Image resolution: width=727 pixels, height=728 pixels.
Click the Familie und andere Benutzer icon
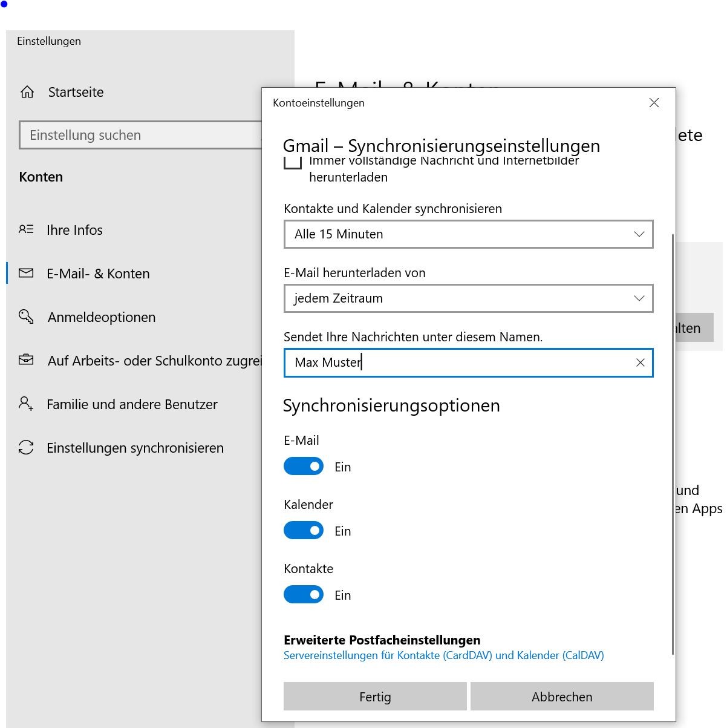click(26, 404)
